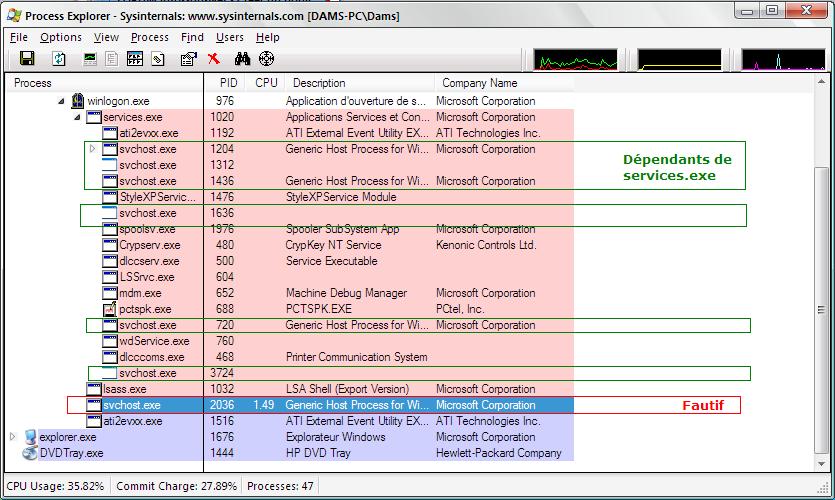The image size is (835, 500).
Task: Sort by the PID column header
Action: [x=225, y=83]
